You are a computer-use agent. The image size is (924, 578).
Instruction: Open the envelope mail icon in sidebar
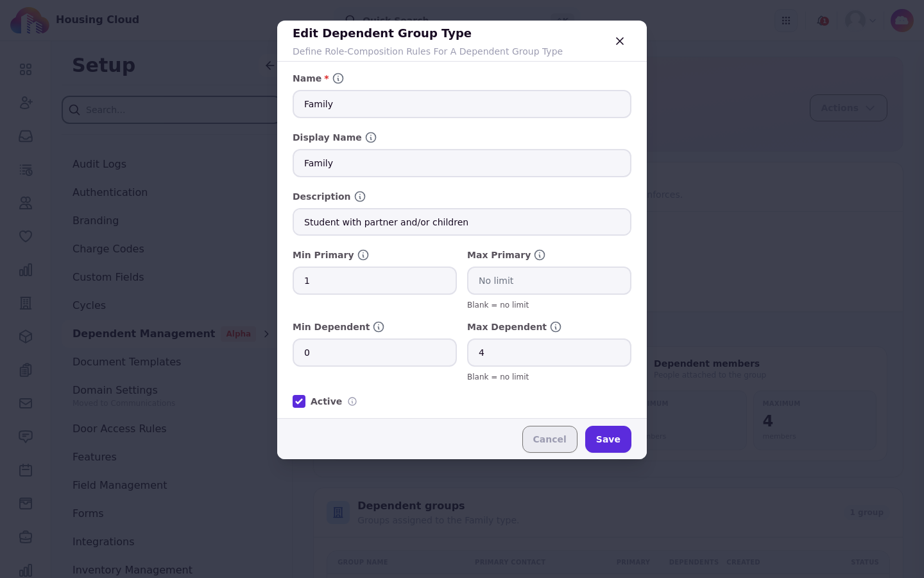click(26, 403)
